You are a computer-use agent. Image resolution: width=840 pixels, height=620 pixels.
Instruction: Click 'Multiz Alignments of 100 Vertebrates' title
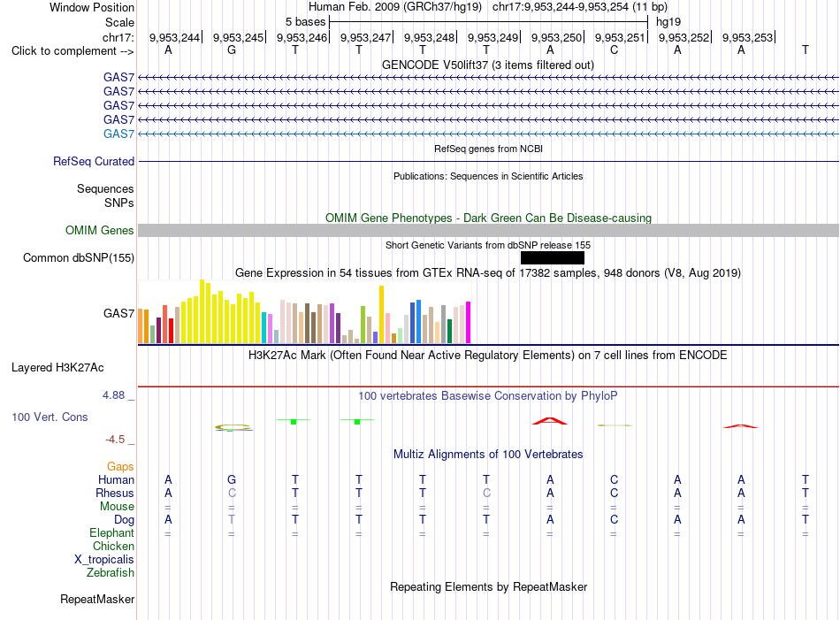click(x=488, y=454)
